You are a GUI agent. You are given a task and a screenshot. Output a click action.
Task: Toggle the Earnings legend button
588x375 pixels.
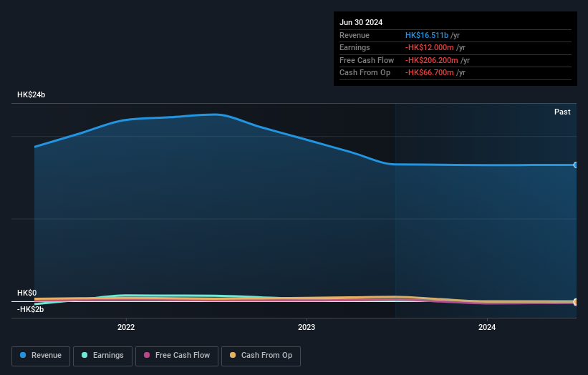point(102,356)
